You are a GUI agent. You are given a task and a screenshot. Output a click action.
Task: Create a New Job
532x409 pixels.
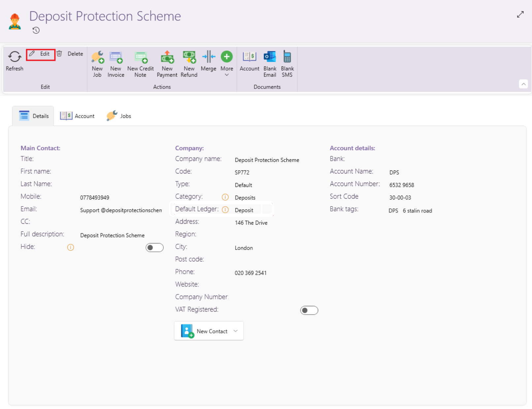point(97,64)
